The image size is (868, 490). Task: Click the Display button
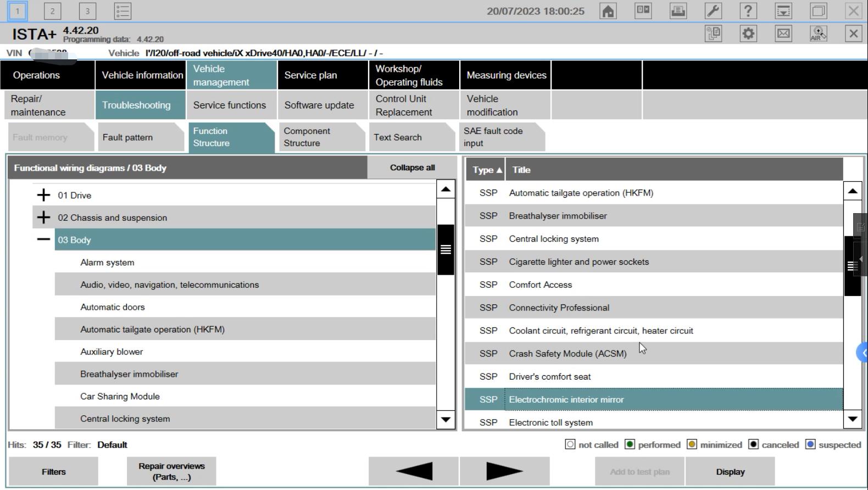coord(730,471)
